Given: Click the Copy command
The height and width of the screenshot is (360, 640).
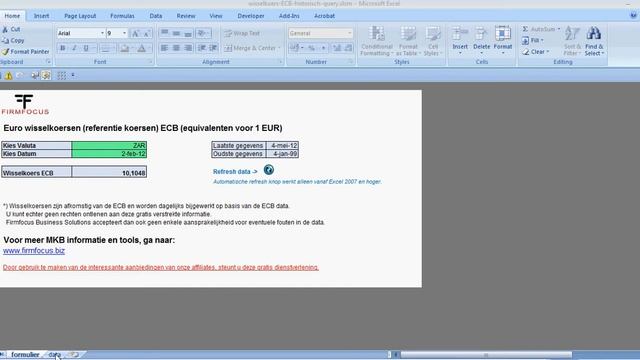Looking at the screenshot, I should point(13,40).
